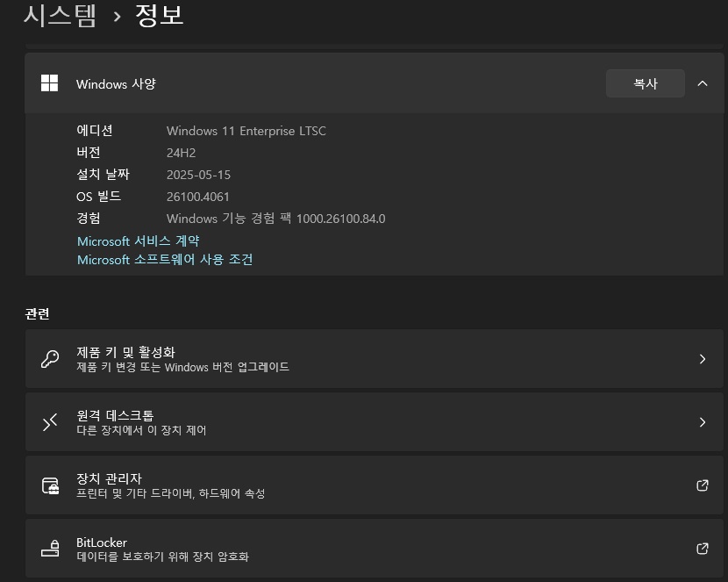Click the 장치 관리자 device icon
This screenshot has height=582, width=728.
pos(50,485)
